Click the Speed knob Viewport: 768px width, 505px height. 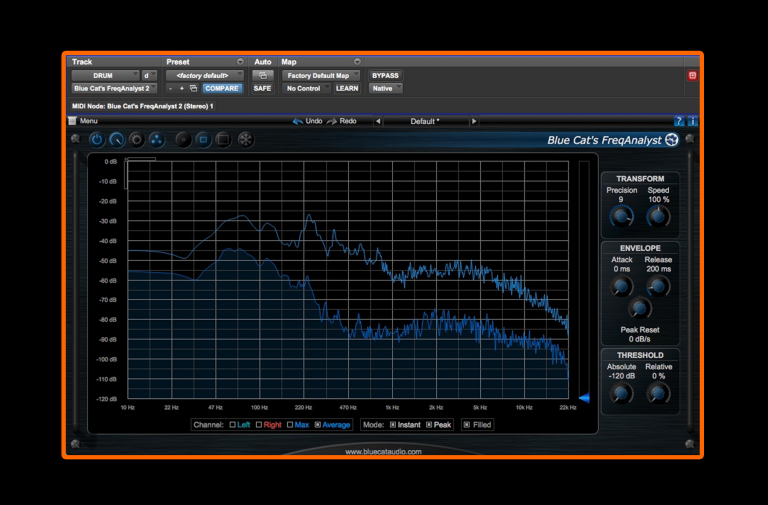[658, 216]
